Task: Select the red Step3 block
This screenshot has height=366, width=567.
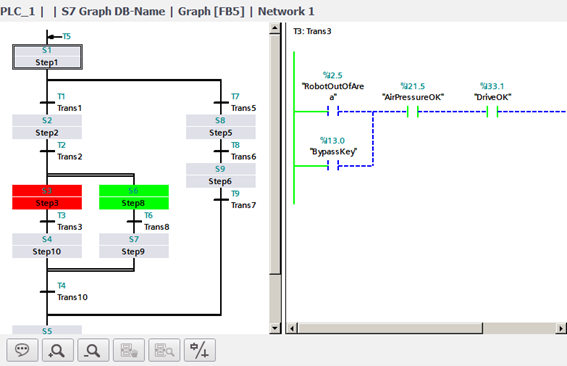Action: click(x=47, y=197)
